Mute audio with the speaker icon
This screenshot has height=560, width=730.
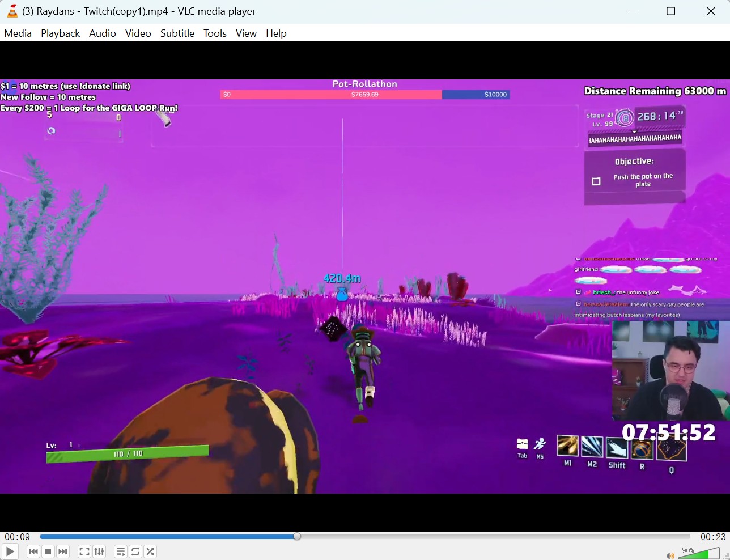tap(670, 555)
